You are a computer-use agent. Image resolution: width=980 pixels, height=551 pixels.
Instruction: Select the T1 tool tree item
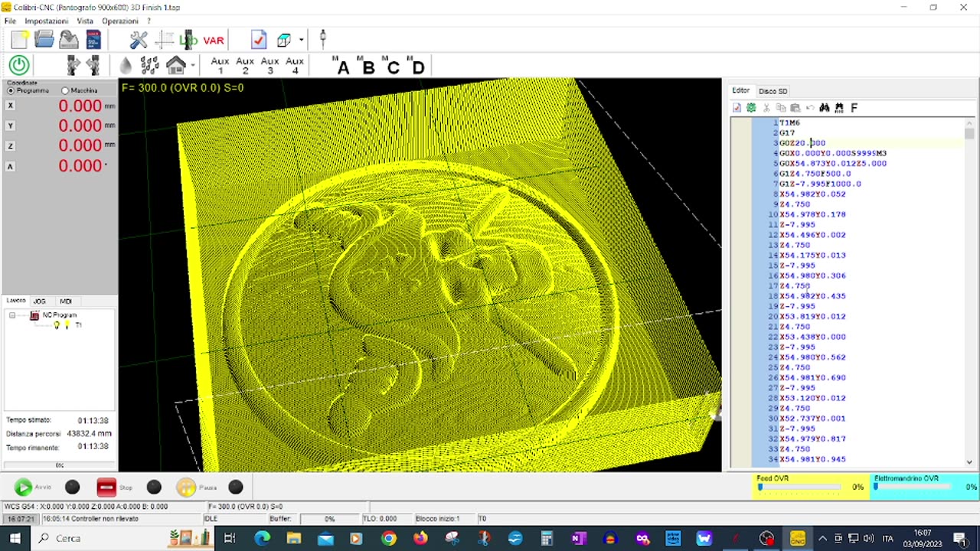[x=78, y=325]
